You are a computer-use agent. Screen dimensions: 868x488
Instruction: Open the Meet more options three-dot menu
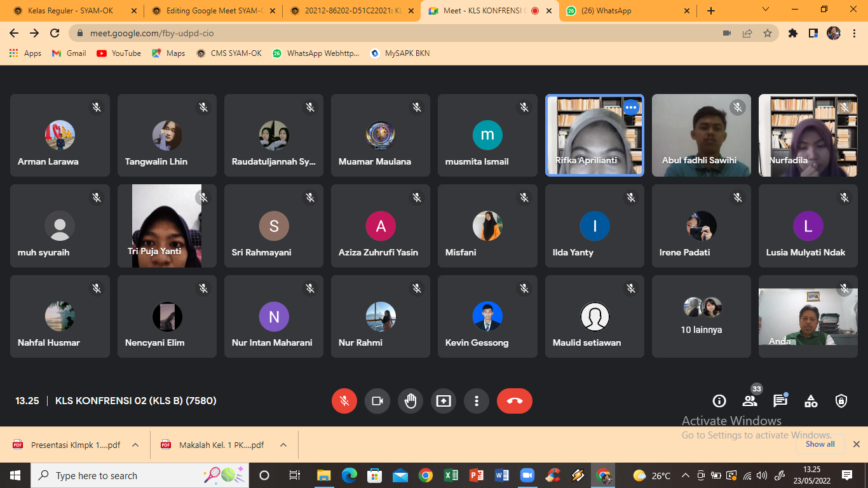click(477, 401)
